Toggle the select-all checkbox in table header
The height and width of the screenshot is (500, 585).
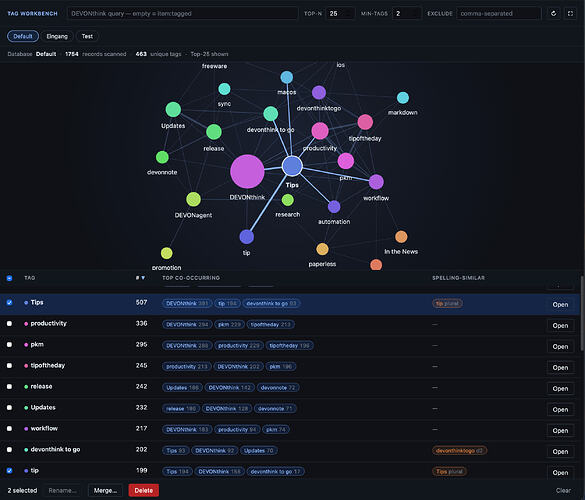tap(9, 278)
